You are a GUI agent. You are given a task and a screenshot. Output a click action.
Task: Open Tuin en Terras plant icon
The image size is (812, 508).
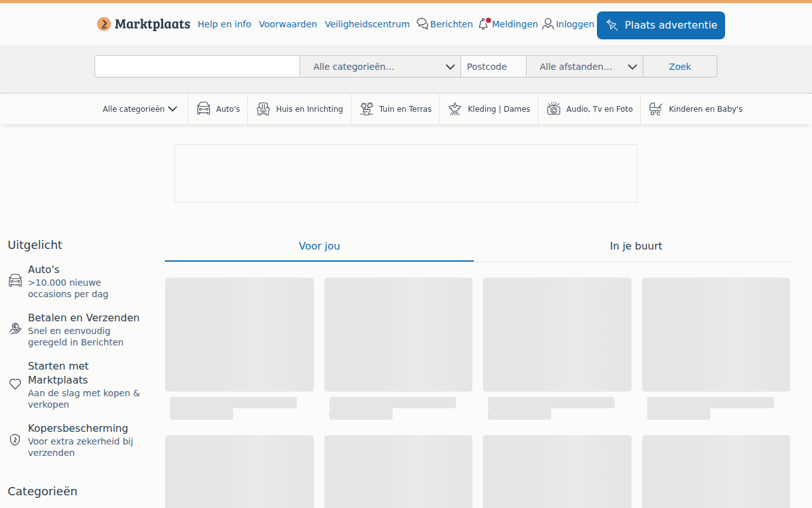pos(367,109)
